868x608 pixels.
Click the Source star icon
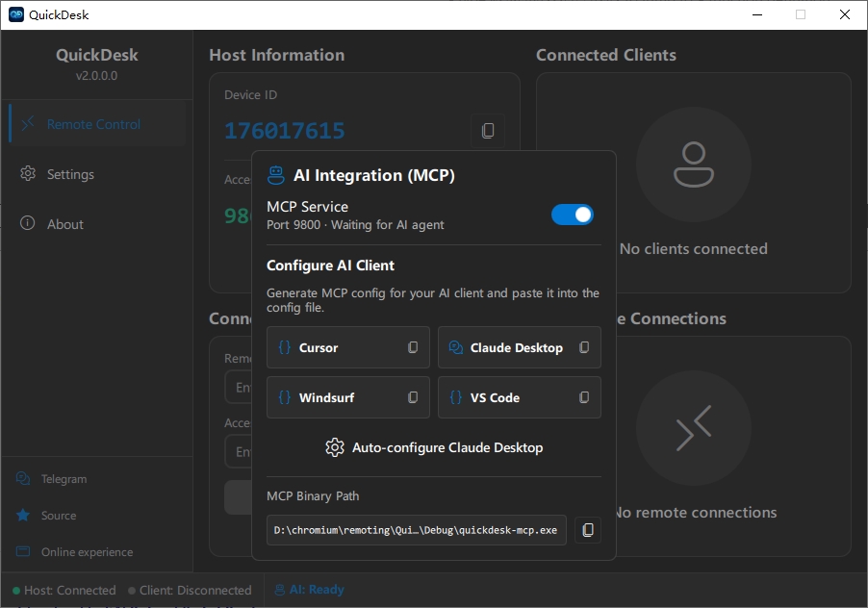point(21,516)
